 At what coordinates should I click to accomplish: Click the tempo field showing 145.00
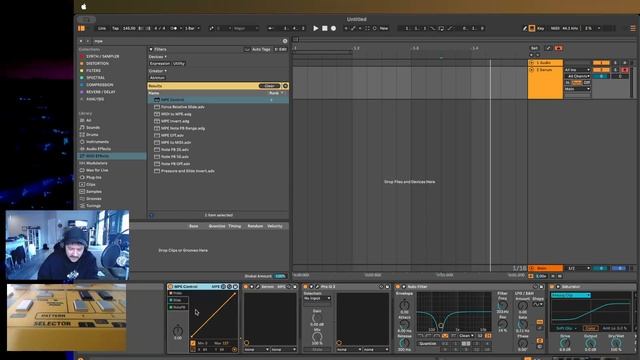coord(129,28)
